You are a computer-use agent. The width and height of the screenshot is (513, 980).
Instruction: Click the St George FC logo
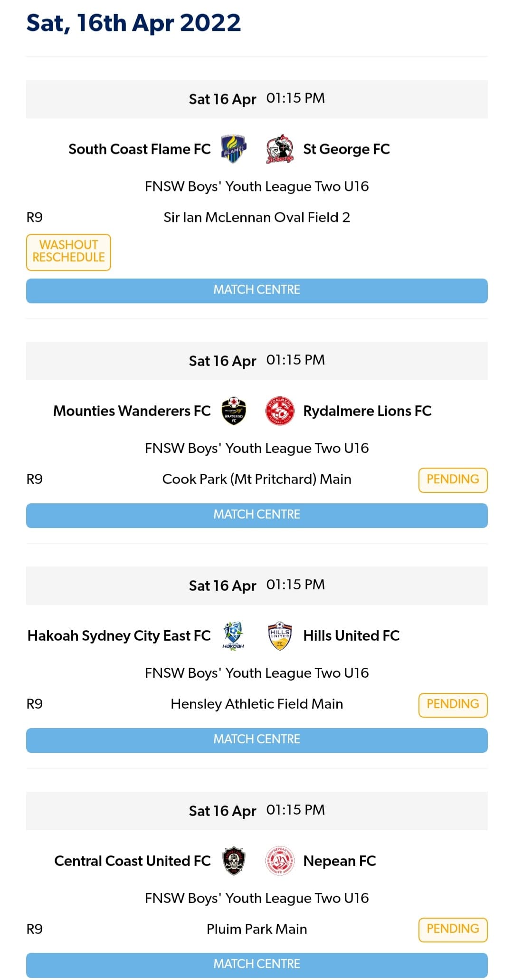(279, 149)
